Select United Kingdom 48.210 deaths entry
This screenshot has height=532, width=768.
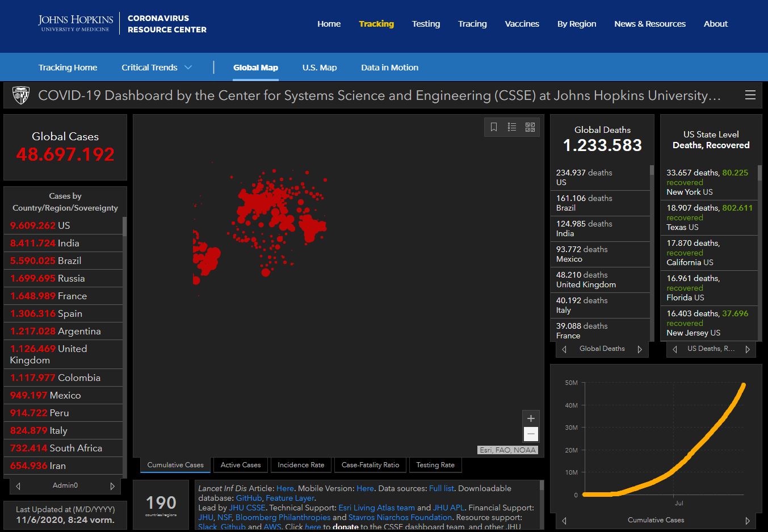[601, 280]
